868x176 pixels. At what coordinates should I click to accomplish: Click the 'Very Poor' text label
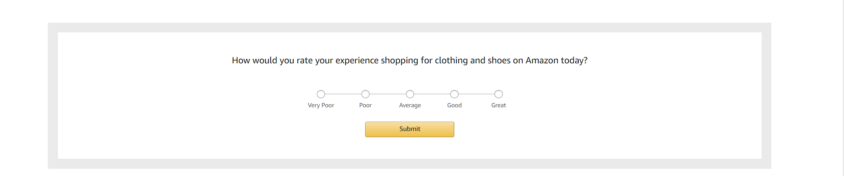[321, 105]
